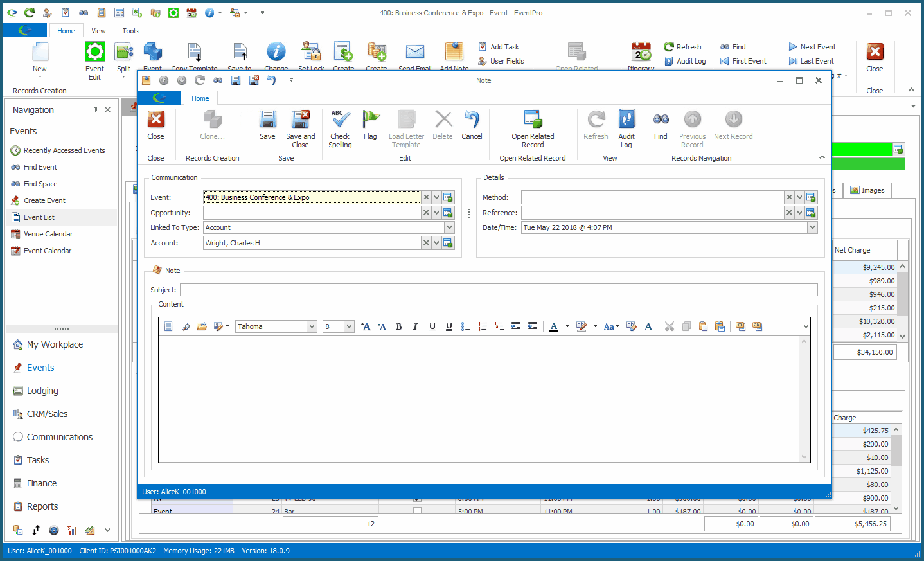Click the text highlight color tool
This screenshot has height=561, width=924.
[x=582, y=326]
